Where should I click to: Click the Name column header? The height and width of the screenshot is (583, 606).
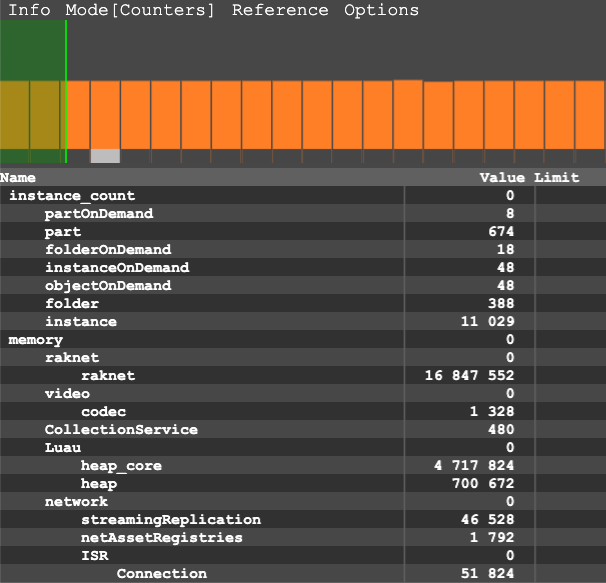(18, 177)
